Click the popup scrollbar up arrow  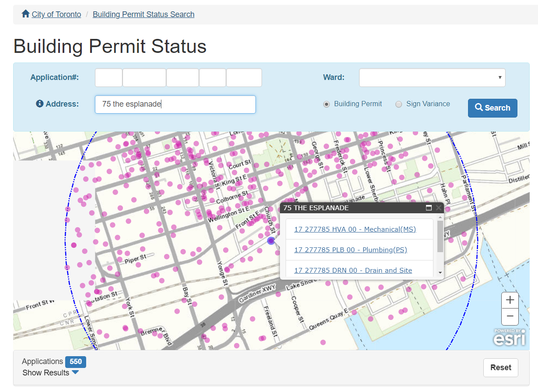pyautogui.click(x=440, y=217)
